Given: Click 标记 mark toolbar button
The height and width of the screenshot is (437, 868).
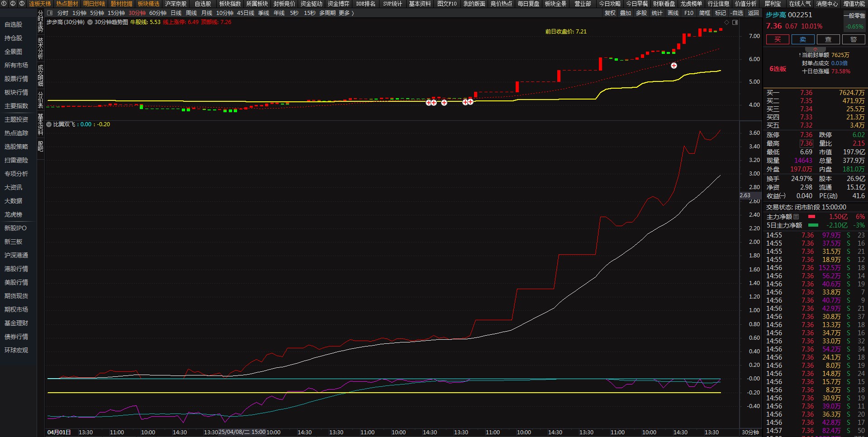Looking at the screenshot, I should click(x=721, y=13).
